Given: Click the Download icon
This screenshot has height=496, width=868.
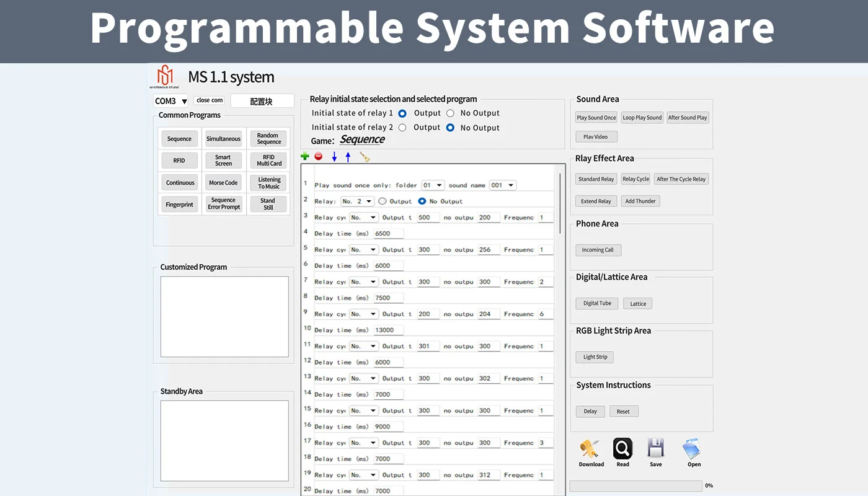Looking at the screenshot, I should pos(591,448).
